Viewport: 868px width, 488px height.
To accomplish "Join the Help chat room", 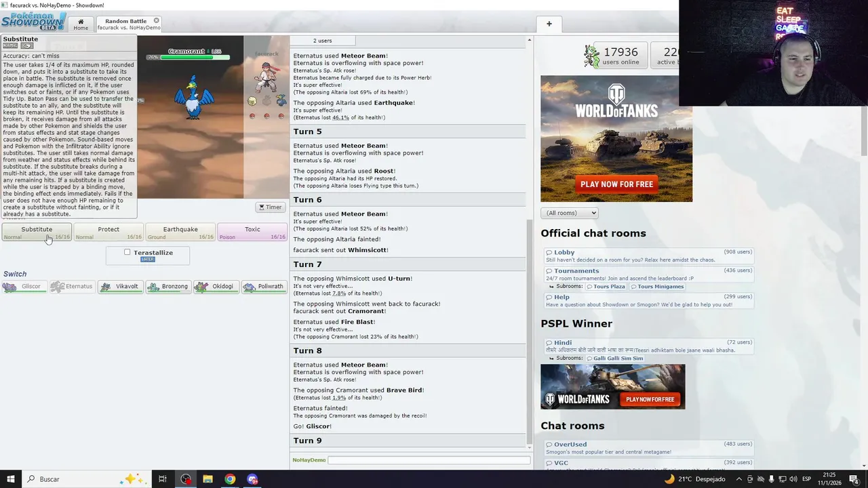I will click(x=649, y=300).
